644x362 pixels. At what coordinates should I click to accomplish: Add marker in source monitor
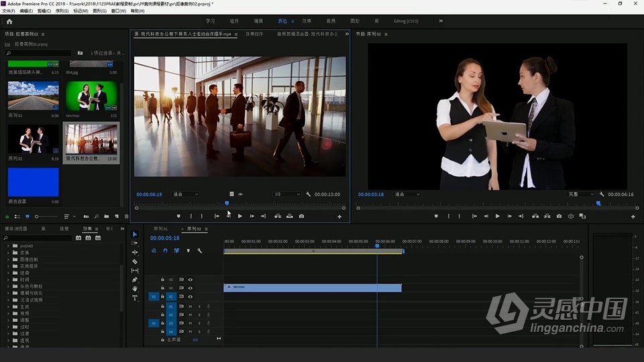(178, 216)
